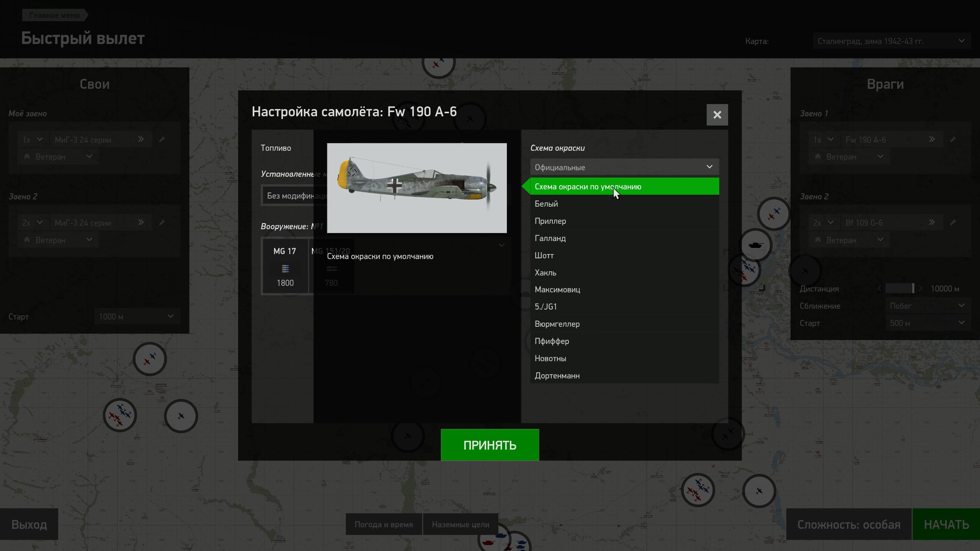Select the MG 151/20 weapon slot
The width and height of the screenshot is (980, 551).
[331, 266]
